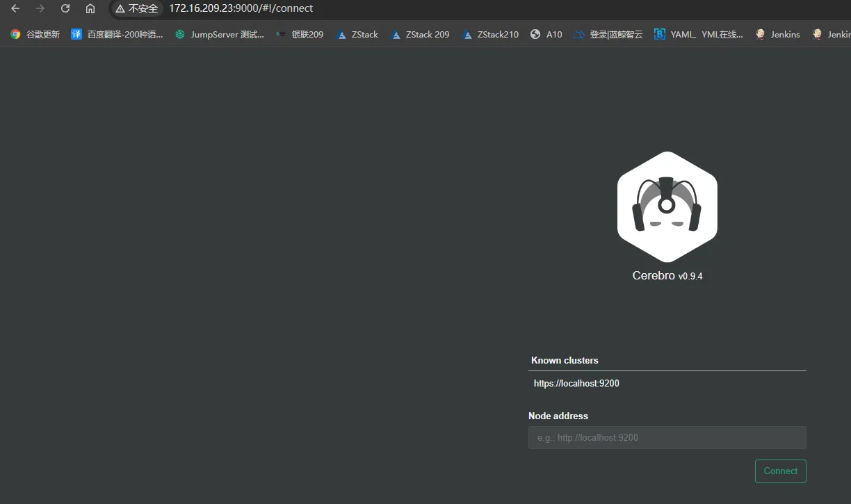
Task: Open the YAML、YML在线 bookmark
Action: pyautogui.click(x=699, y=34)
